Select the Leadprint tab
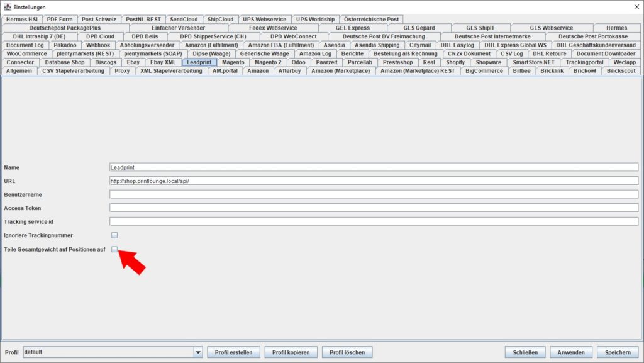The image size is (644, 363). pyautogui.click(x=199, y=62)
